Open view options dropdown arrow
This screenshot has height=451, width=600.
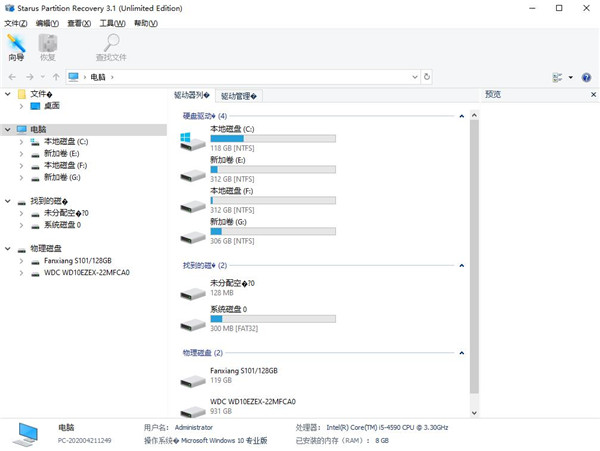click(571, 77)
